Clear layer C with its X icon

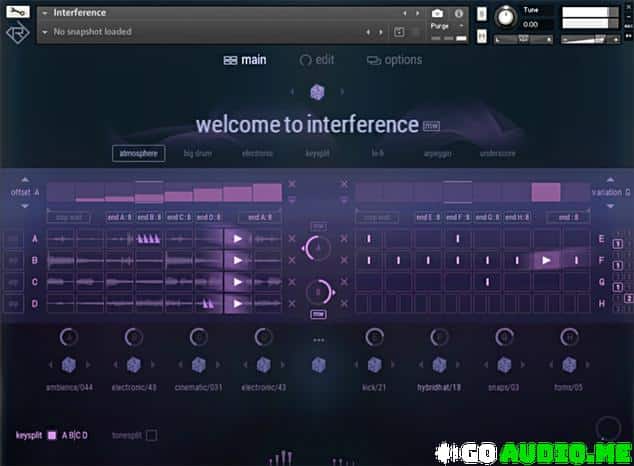coord(292,282)
